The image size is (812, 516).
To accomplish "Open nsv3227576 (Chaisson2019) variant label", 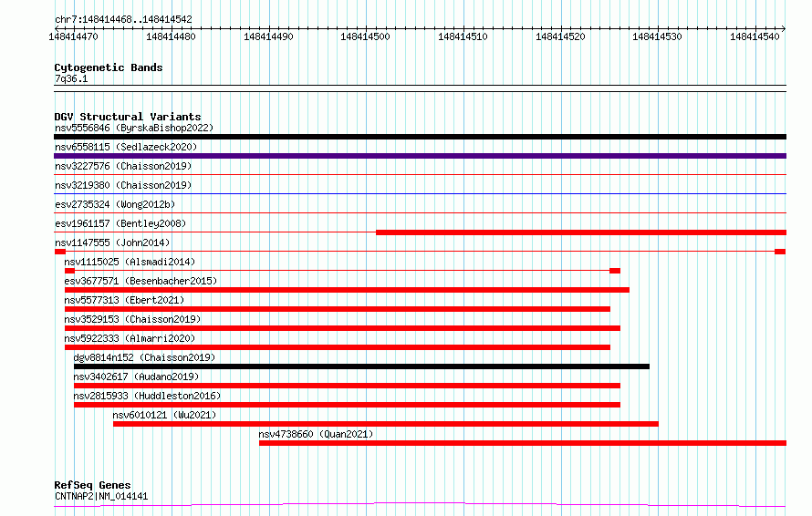I will click(x=123, y=166).
